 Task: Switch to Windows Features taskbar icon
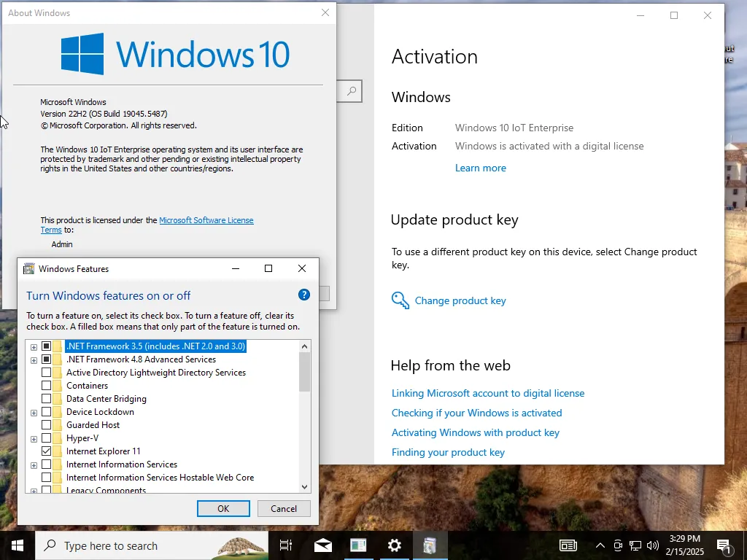point(430,545)
